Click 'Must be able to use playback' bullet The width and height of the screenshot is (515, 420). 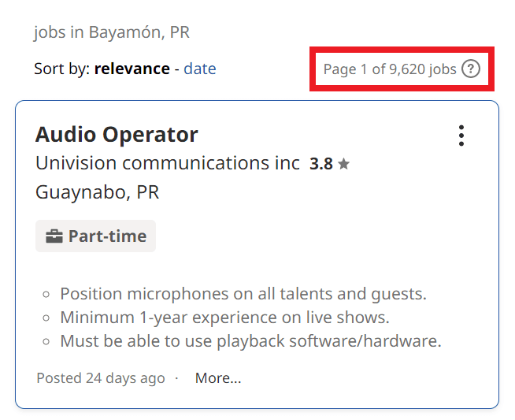point(251,340)
